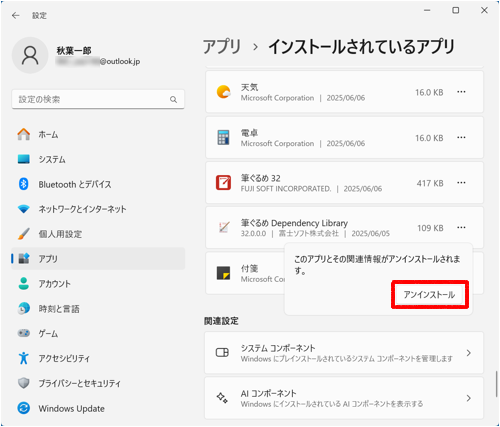Open ネットワークとインターネット section
Image resolution: width=500 pixels, height=427 pixels.
pos(82,209)
